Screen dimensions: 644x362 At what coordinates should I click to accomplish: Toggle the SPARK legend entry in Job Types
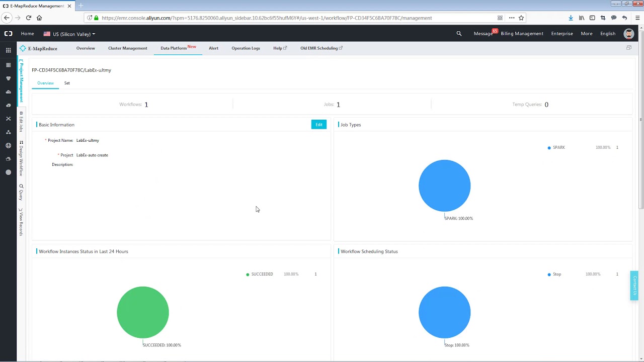click(556, 147)
